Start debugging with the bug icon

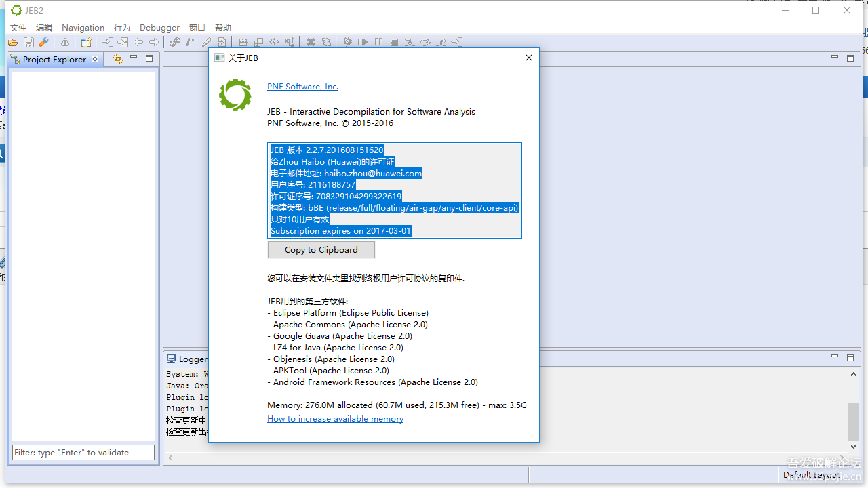click(347, 43)
